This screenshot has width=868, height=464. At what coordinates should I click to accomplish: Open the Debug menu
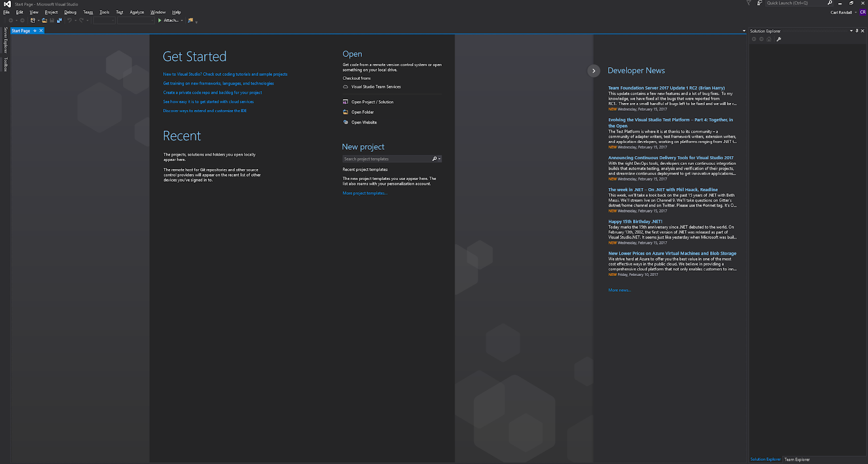71,12
